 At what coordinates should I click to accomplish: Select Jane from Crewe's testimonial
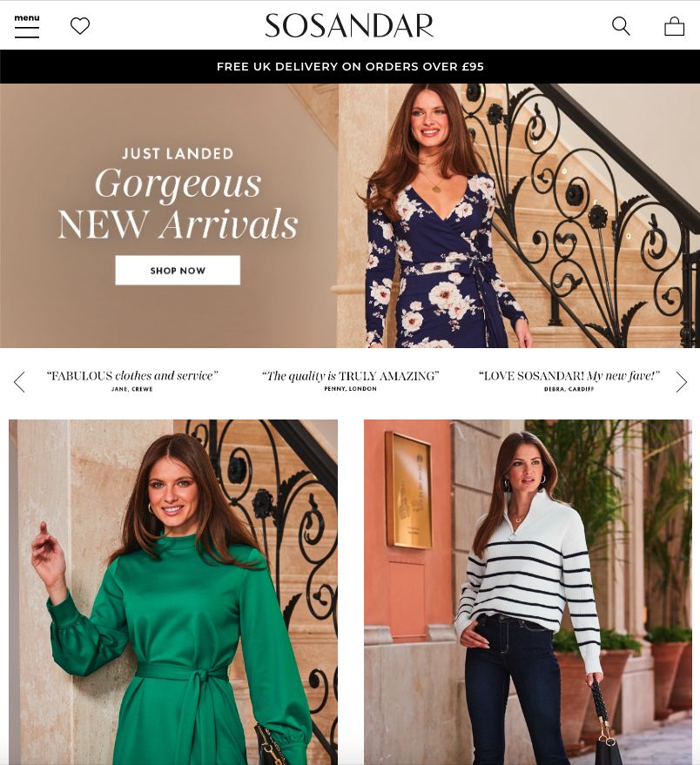coord(131,381)
